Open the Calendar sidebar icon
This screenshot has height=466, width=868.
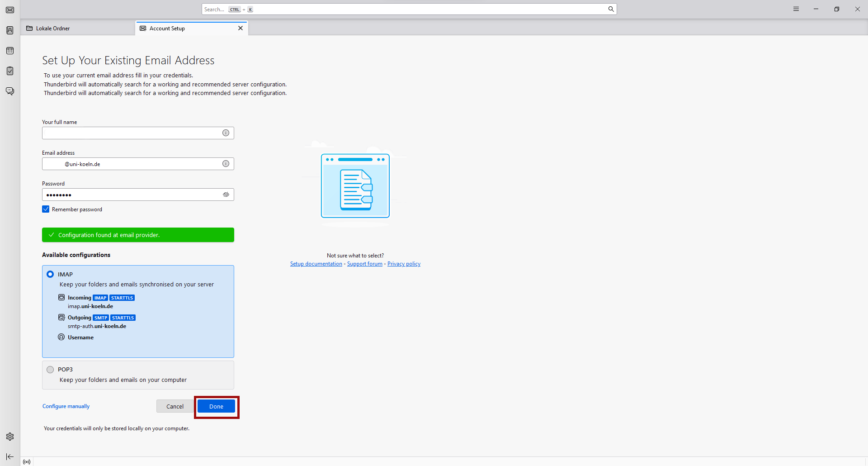(10, 51)
